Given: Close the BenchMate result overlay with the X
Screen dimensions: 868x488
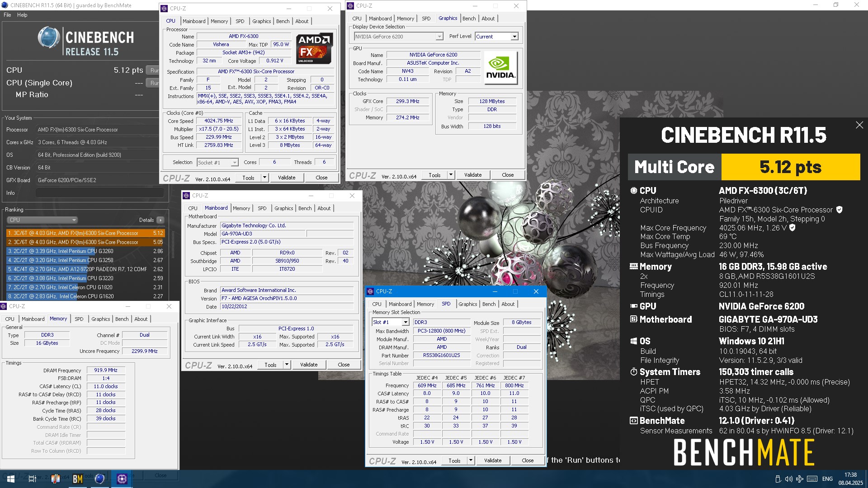Looking at the screenshot, I should [x=859, y=125].
